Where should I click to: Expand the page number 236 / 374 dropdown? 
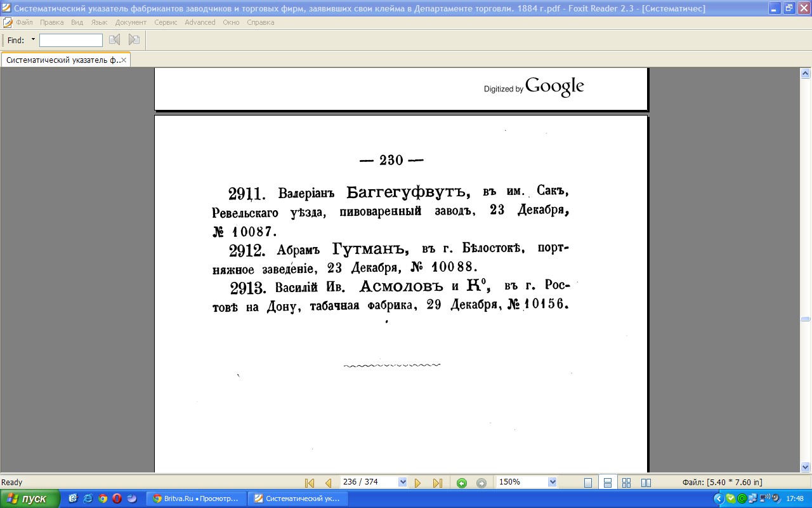point(402,482)
